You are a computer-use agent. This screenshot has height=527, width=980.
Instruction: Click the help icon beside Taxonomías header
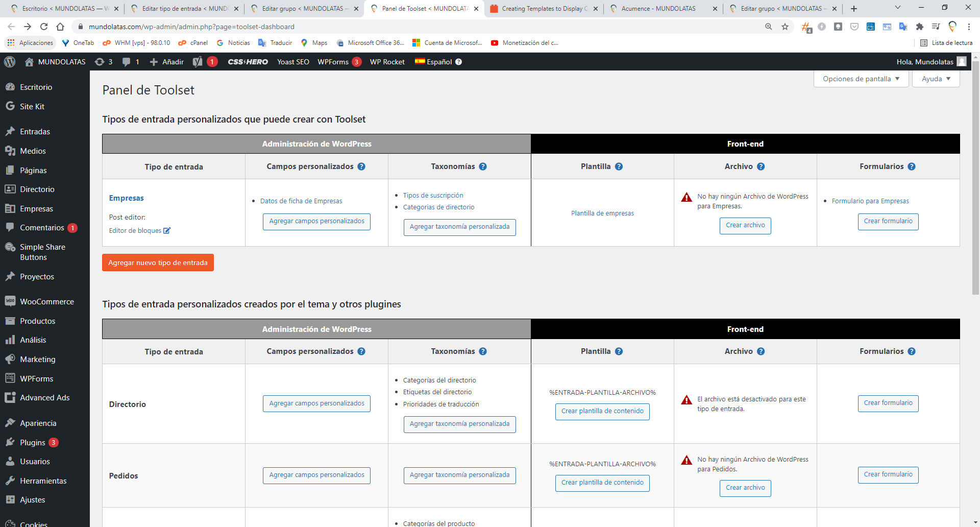pos(483,166)
